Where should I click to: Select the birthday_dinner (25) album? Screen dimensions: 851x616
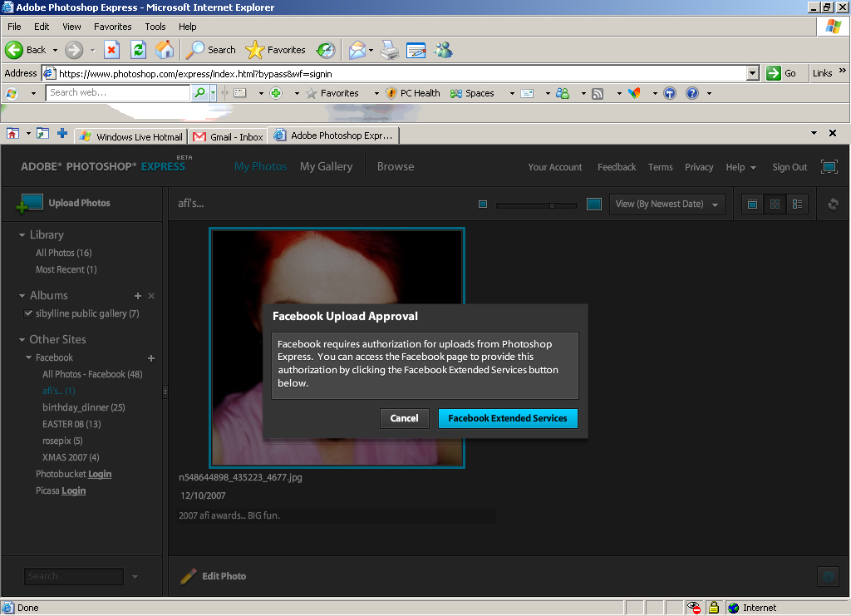[x=84, y=407]
